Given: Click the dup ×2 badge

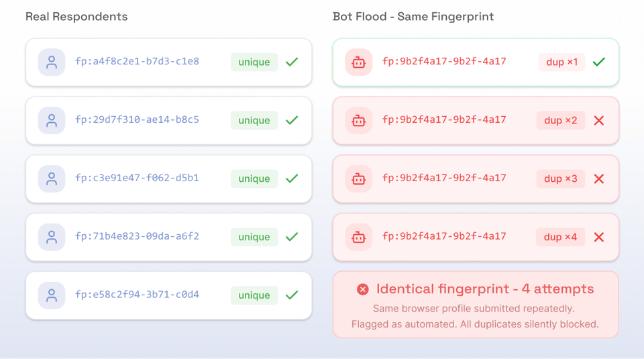Looking at the screenshot, I should point(561,120).
